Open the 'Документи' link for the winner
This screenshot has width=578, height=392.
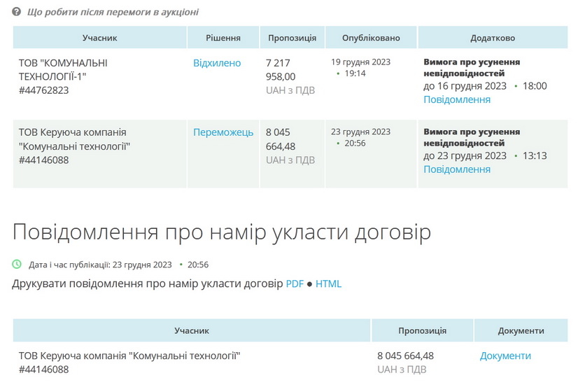click(505, 356)
